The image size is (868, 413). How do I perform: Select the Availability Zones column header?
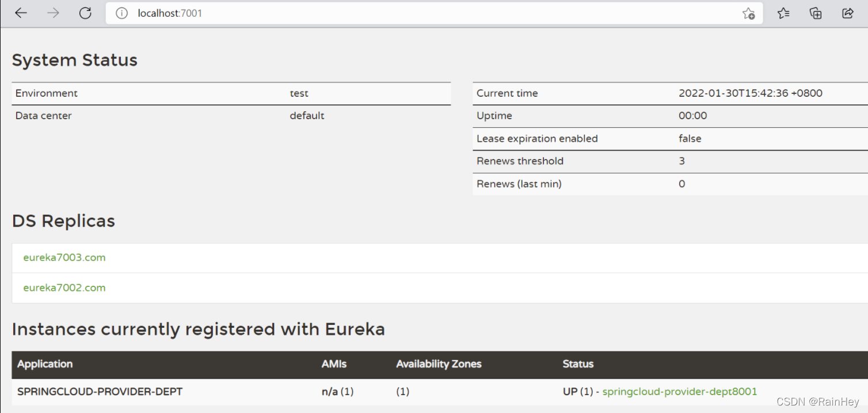pyautogui.click(x=439, y=364)
